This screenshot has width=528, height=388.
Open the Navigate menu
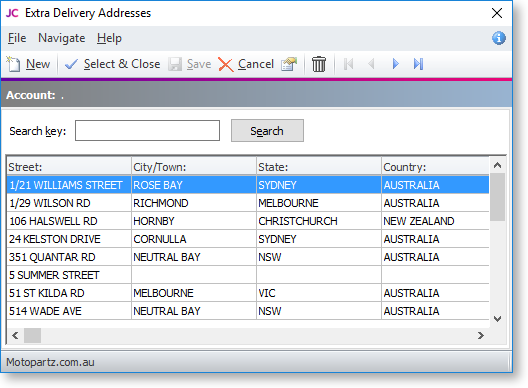62,38
